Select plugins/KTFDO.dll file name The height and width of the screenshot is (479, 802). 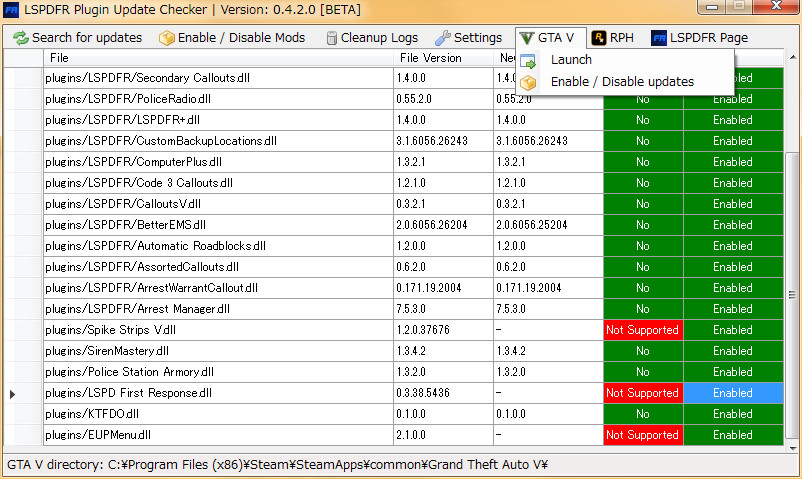92,414
